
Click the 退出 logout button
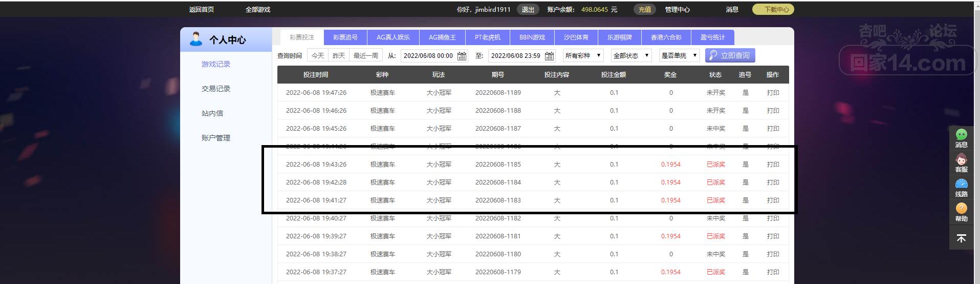pos(528,9)
